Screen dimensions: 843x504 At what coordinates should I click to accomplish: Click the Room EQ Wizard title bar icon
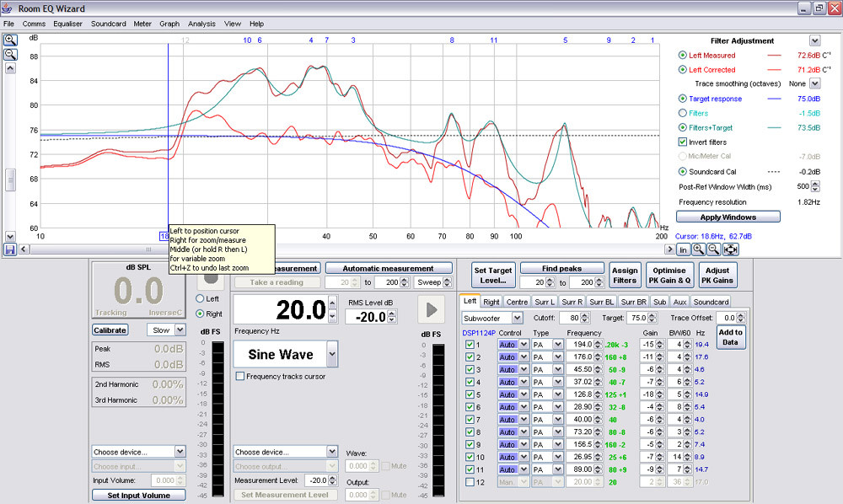click(x=7, y=8)
